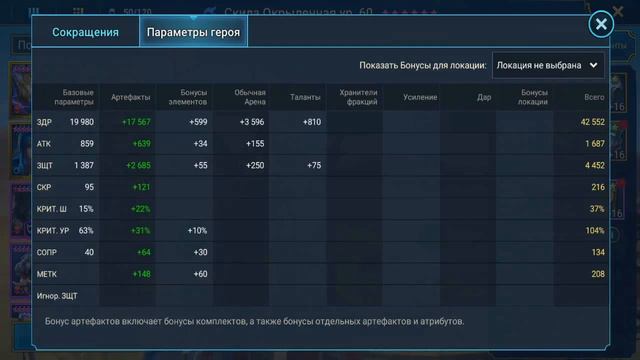The image size is (640, 360).
Task: Click total accuracy value 208
Action: pyautogui.click(x=598, y=274)
